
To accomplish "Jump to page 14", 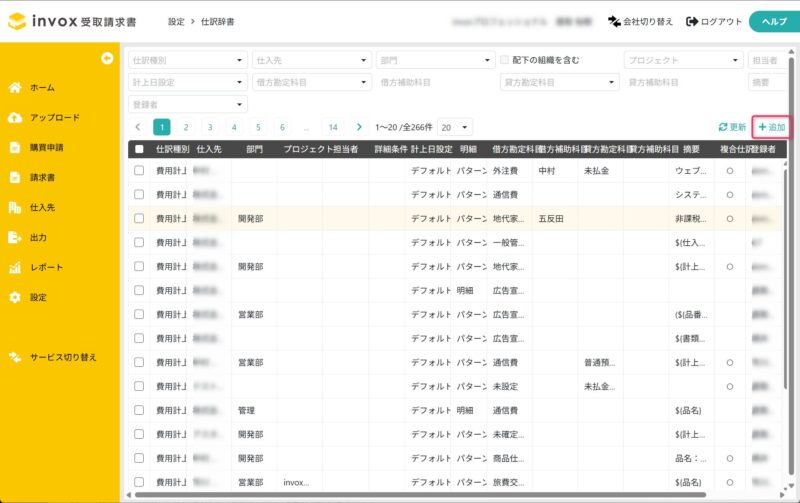I will click(333, 127).
